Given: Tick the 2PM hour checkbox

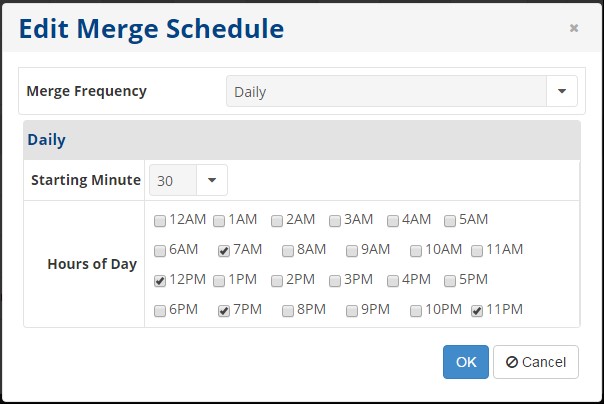Looking at the screenshot, I should point(277,281).
